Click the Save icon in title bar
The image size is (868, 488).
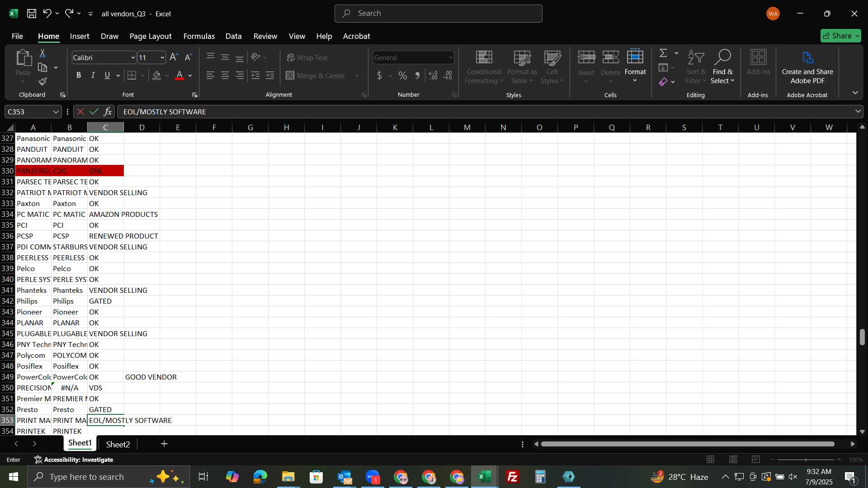(31, 14)
